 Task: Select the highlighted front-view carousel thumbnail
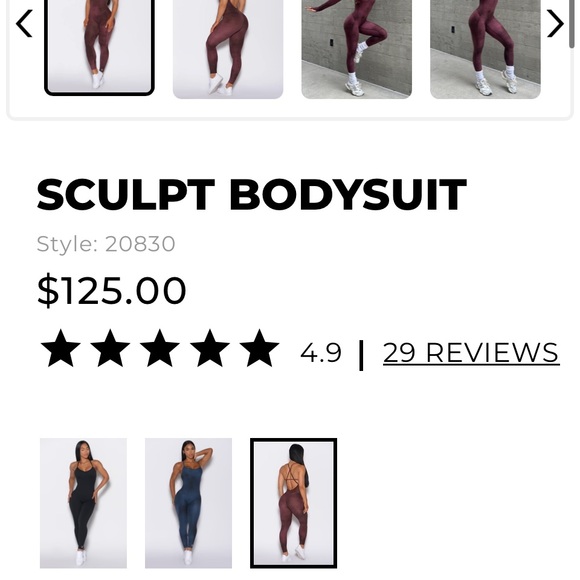(99, 47)
